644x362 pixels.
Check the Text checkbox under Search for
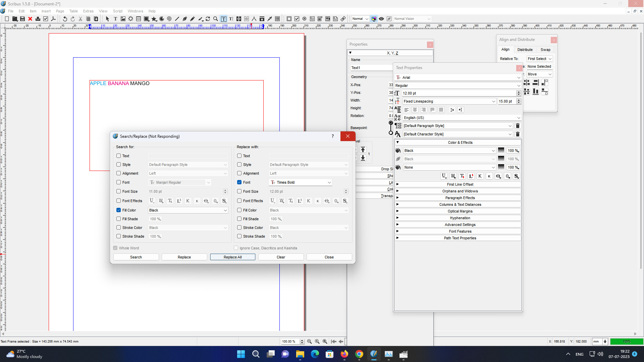point(119,156)
